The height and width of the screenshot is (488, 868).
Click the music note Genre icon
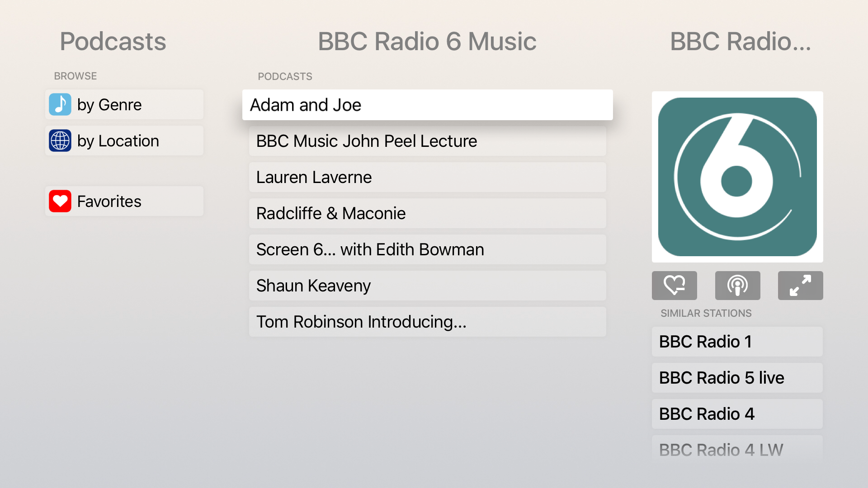coord(60,104)
